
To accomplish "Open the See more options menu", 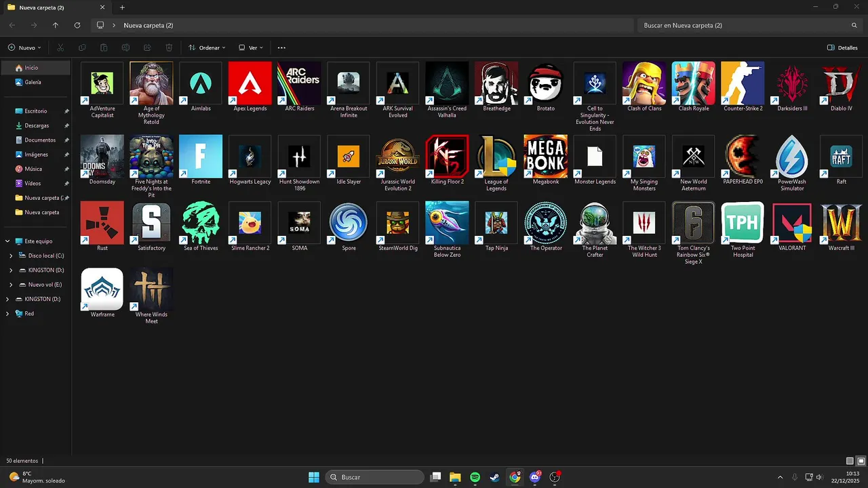I will tap(281, 47).
